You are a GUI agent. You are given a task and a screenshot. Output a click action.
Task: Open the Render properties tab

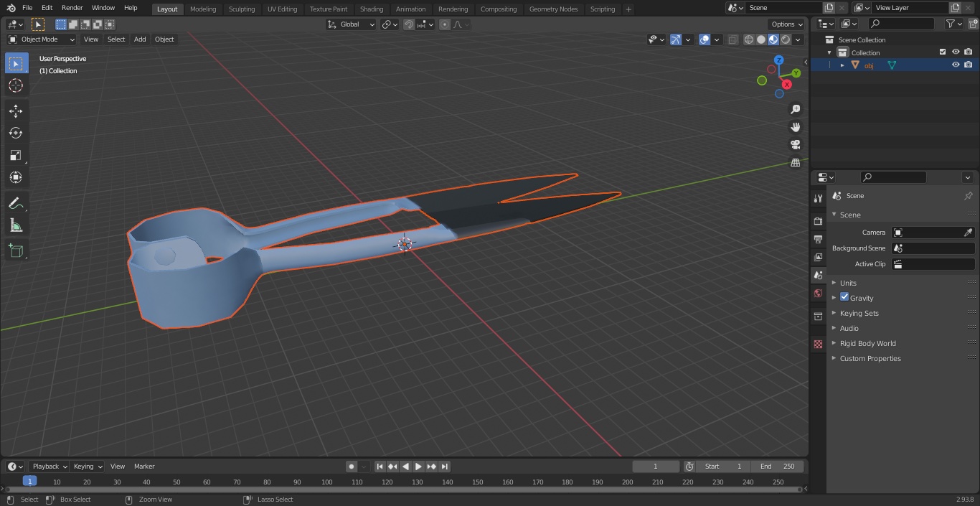pos(818,221)
